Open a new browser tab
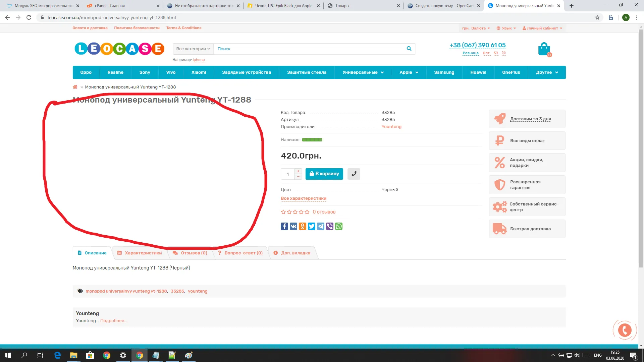This screenshot has height=362, width=644. 572,6
